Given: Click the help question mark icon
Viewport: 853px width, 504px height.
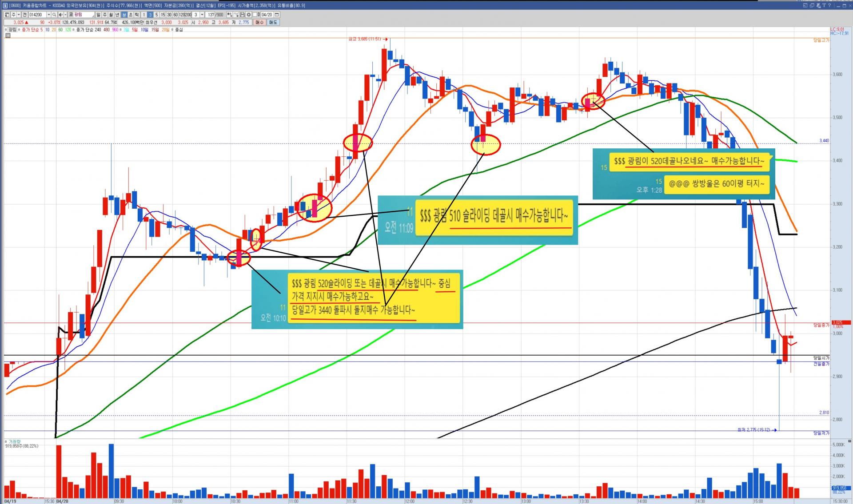Looking at the screenshot, I should 829,5.
